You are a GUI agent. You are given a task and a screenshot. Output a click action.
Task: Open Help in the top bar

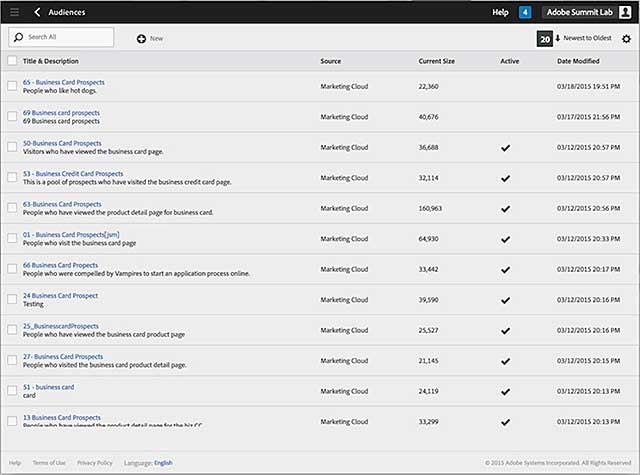[x=500, y=12]
